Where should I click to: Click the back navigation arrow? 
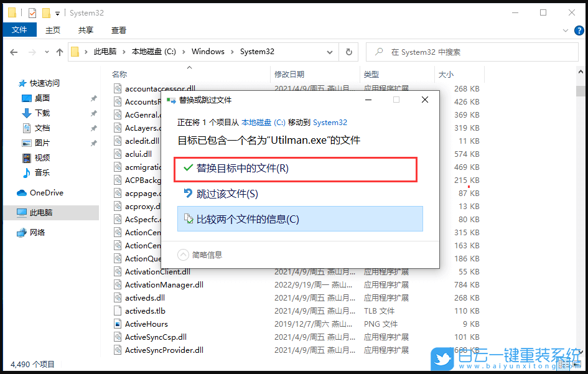tap(14, 52)
